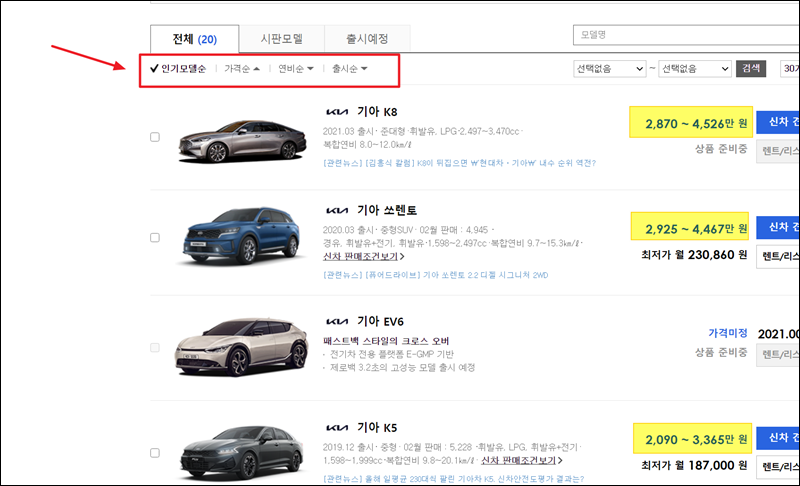Open 쏘렌토 신차 판매조건보기 link
This screenshot has height=486, width=800.
click(363, 257)
